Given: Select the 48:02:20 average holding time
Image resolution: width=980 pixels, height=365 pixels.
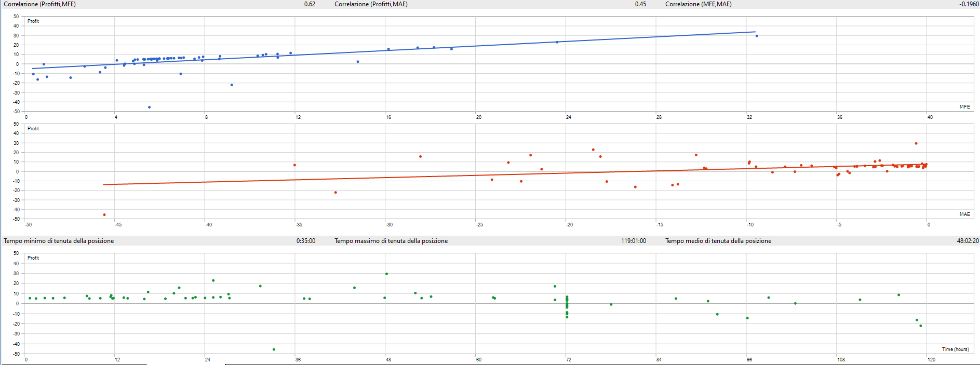Looking at the screenshot, I should coord(968,241).
